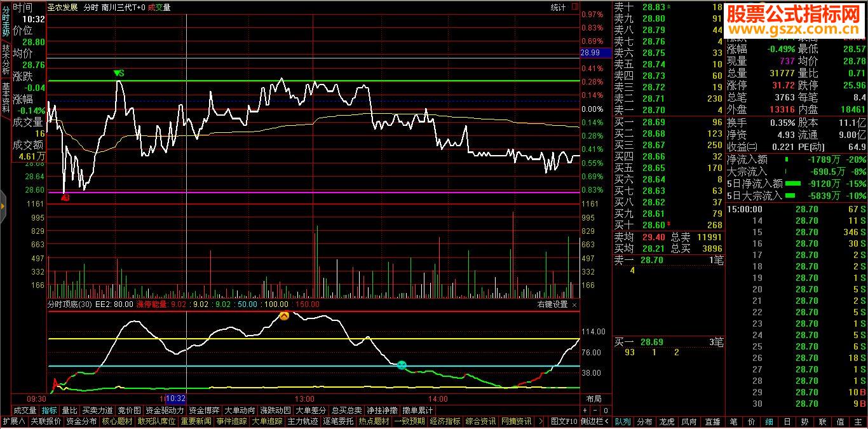Screen dimensions: 868x429
Task: Select the 联 tab in tick panel
Action: pos(822,421)
